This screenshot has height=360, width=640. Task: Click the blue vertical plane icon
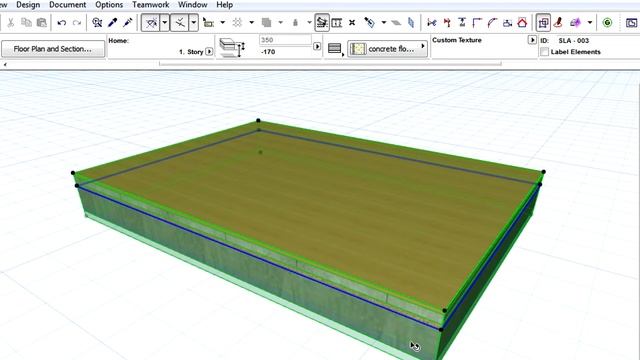(411, 23)
